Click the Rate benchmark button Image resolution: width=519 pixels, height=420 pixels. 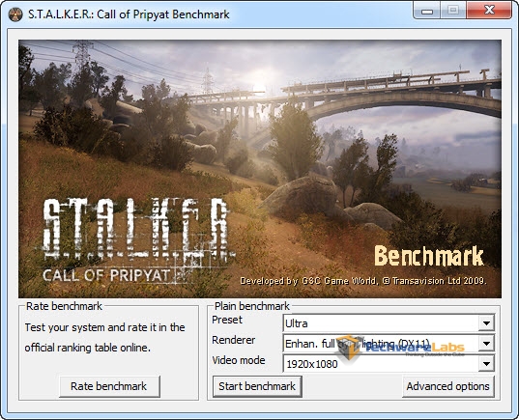click(x=109, y=386)
